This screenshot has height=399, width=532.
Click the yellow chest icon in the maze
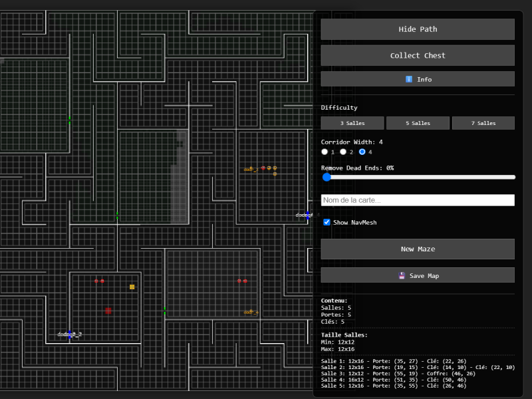(x=132, y=287)
